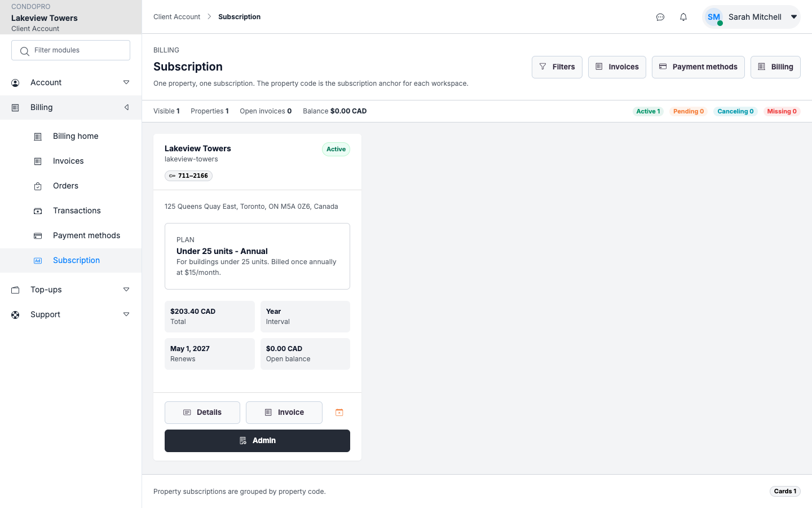812x508 pixels.
Task: Click the Orders bag icon
Action: point(38,186)
